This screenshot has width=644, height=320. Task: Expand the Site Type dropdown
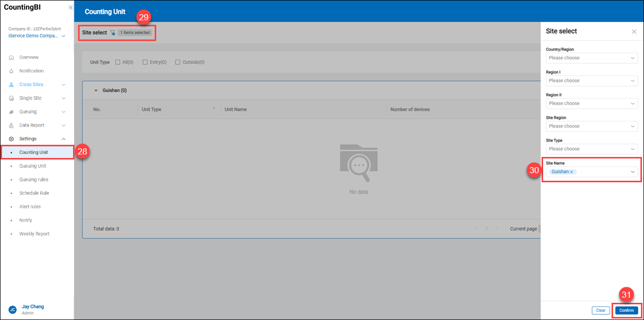pyautogui.click(x=592, y=149)
